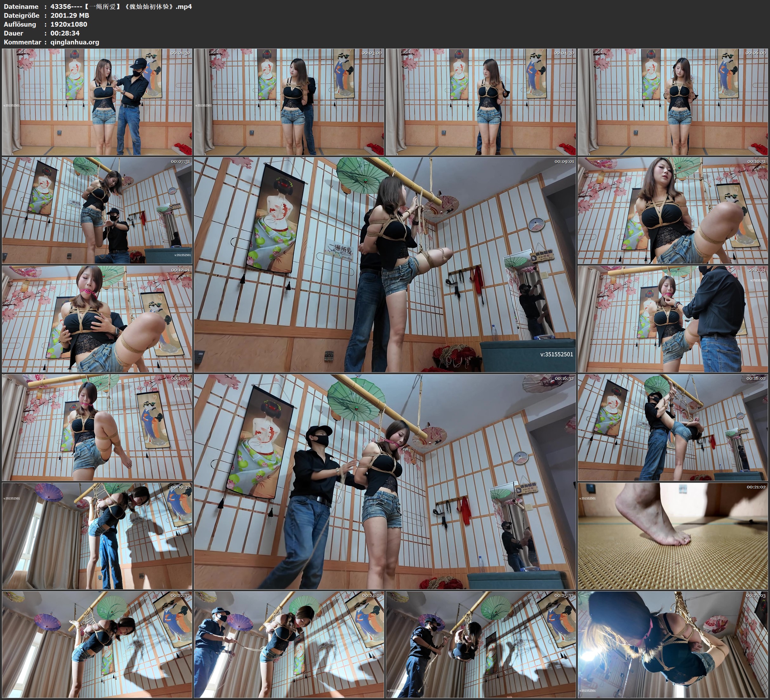Click the thumbnail timestamped 00:01:30
The height and width of the screenshot is (700, 770).
[x=97, y=102]
